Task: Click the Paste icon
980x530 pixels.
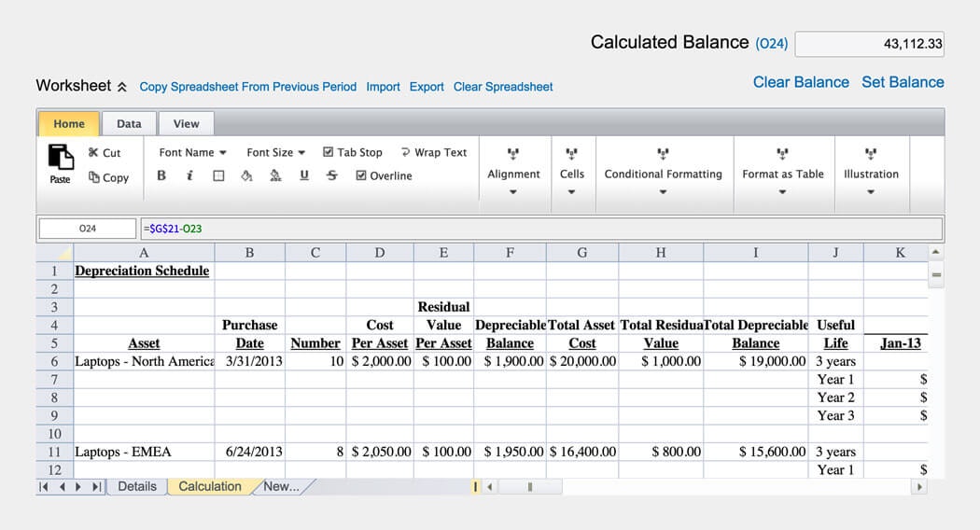Action: coord(61,157)
